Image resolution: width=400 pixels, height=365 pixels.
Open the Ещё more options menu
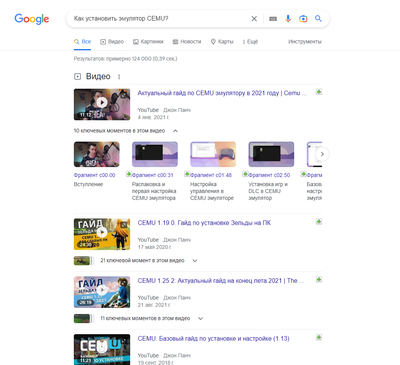250,42
